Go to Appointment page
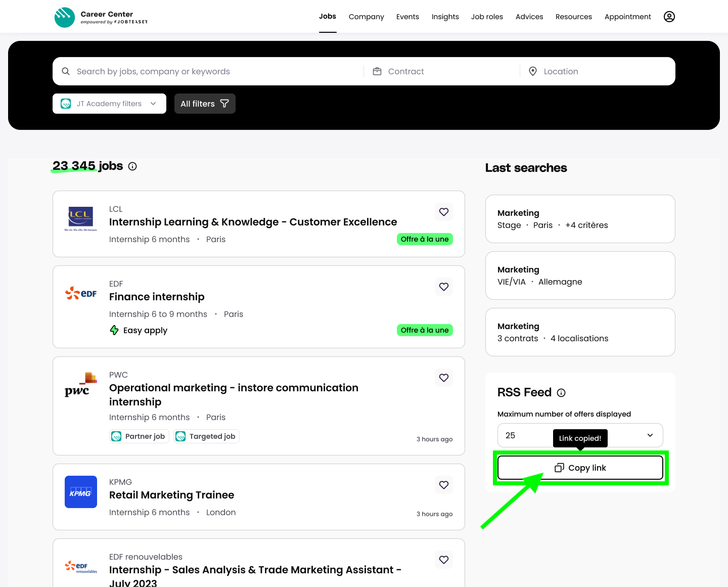 [628, 17]
